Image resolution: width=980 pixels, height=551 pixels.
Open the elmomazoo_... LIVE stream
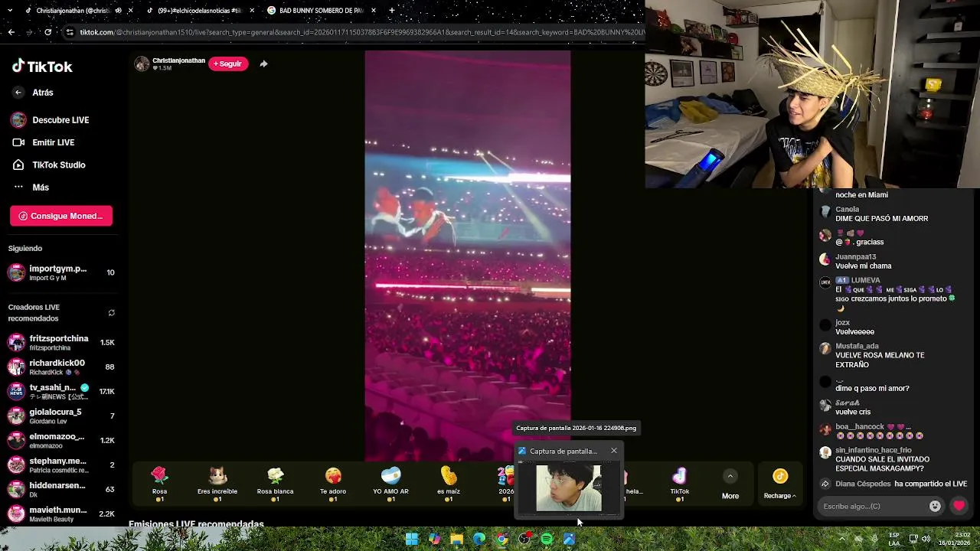point(61,441)
